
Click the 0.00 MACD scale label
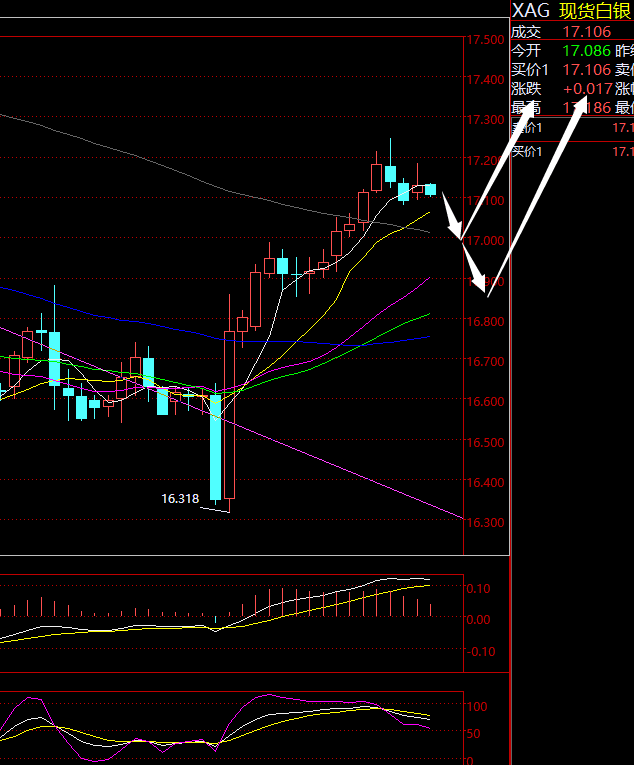(x=478, y=620)
